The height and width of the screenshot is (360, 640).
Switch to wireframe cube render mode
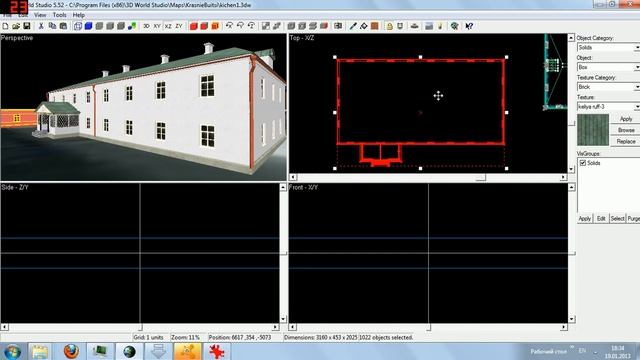coord(78,26)
